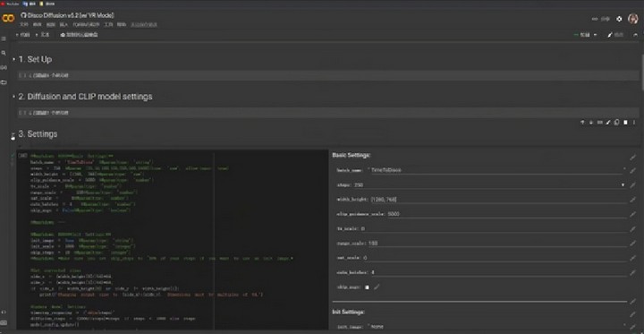Click the YouTube bookmark in the browser bar

10,4
